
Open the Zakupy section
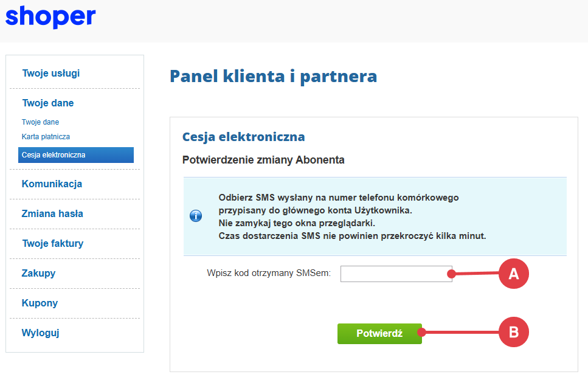[x=38, y=274]
